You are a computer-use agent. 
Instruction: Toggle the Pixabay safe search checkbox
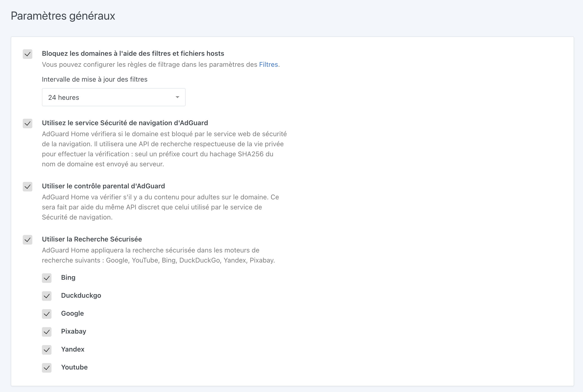tap(47, 332)
